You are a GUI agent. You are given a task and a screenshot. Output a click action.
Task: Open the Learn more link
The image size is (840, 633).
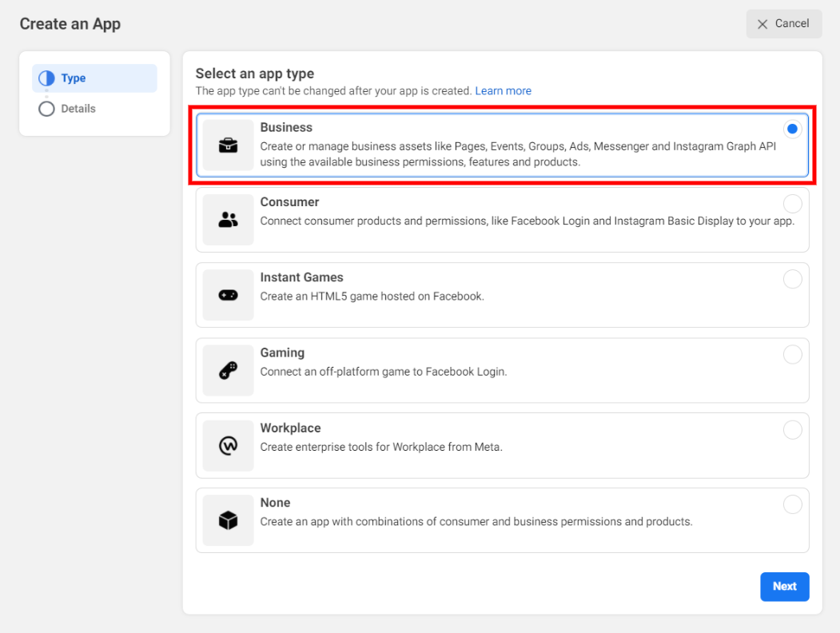click(x=503, y=91)
